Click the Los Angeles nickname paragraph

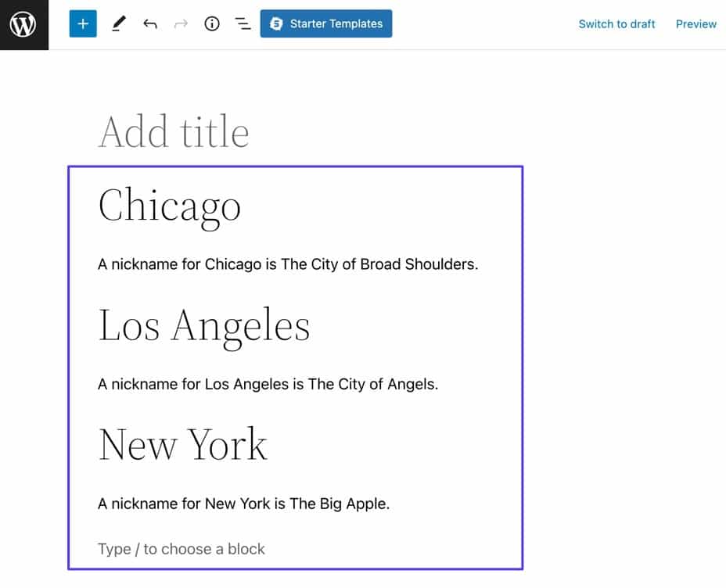click(x=268, y=384)
